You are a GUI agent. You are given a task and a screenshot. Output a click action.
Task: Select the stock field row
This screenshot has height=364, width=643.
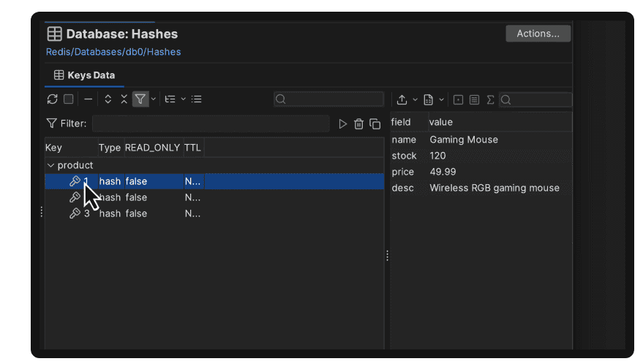tap(481, 156)
